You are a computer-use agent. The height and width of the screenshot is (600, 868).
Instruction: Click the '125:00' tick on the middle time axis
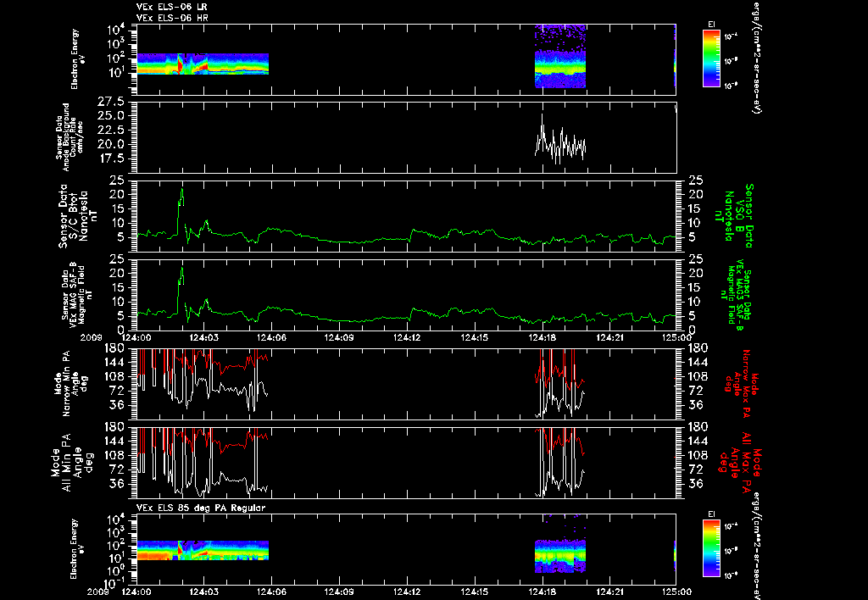pyautogui.click(x=676, y=337)
